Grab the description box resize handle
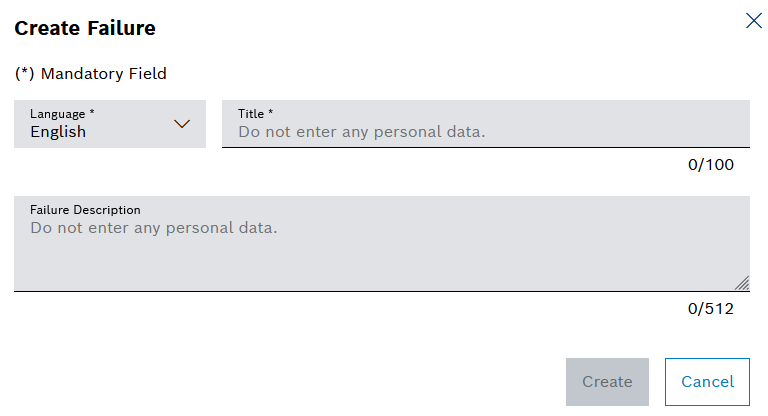The width and height of the screenshot is (768, 416). 742,284
